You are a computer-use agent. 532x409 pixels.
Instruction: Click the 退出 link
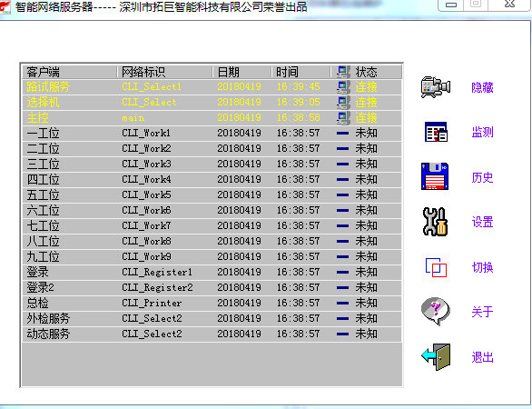click(482, 357)
